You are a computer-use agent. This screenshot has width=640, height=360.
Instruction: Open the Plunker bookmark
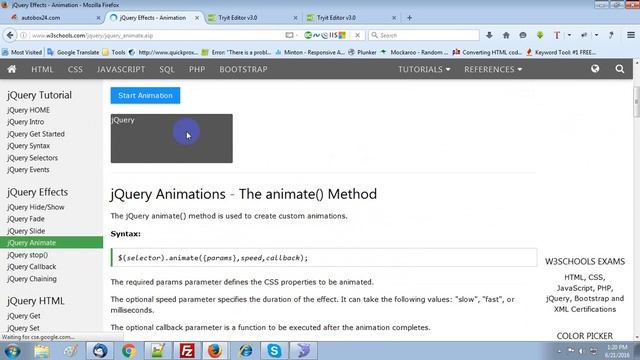tap(362, 52)
